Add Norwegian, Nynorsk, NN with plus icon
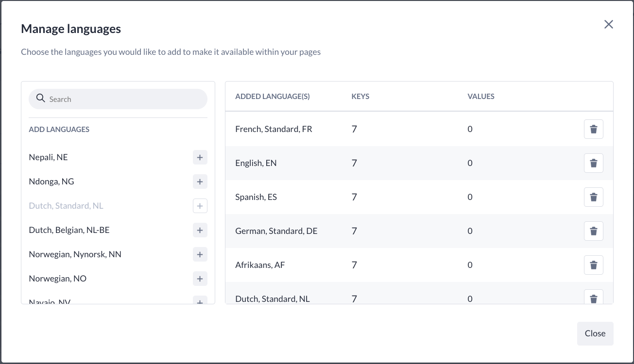 (x=200, y=254)
